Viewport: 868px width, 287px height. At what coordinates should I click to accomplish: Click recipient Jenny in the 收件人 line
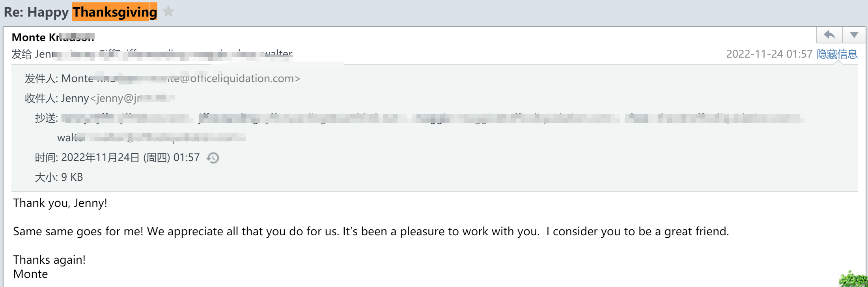[75, 98]
